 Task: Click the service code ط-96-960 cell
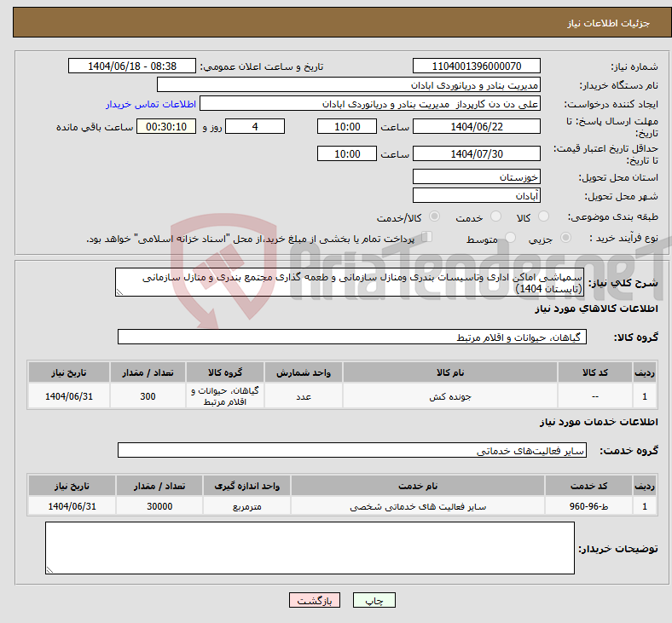588,506
